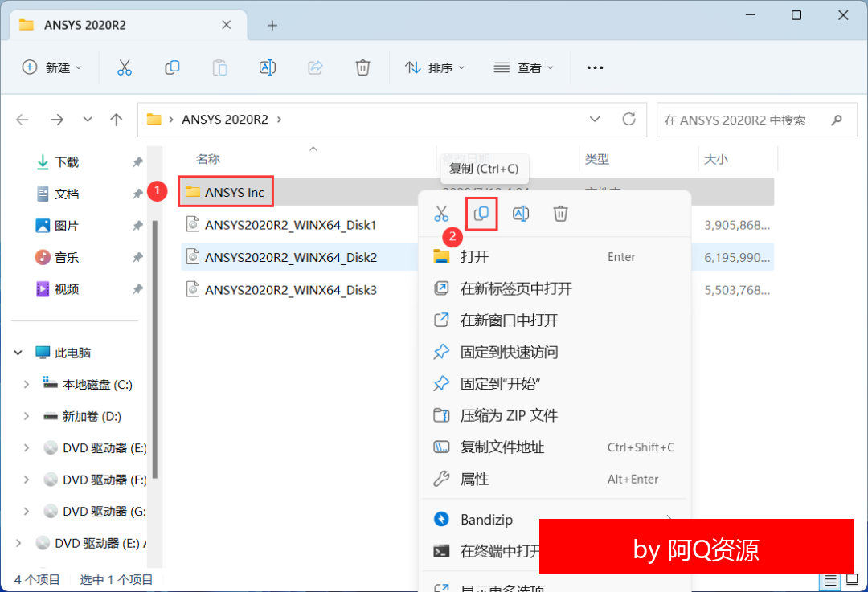Screen dimensions: 868x592
Task: Expand the address bar history dropdown
Action: click(595, 120)
